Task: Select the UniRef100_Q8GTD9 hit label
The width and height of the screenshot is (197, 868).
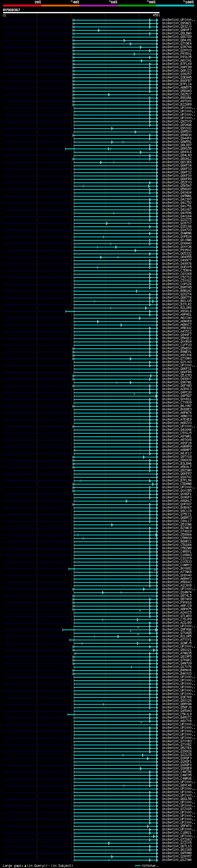Action: 177,37
